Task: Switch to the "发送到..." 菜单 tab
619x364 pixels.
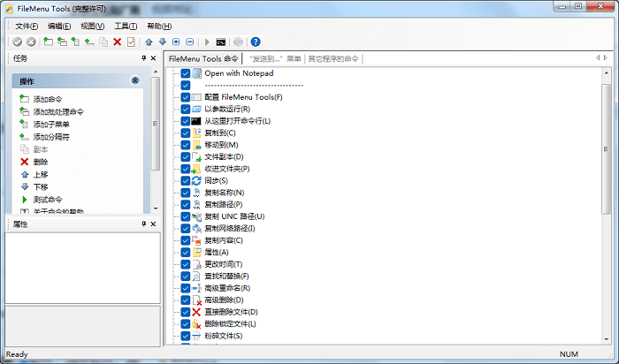Action: tap(275, 59)
